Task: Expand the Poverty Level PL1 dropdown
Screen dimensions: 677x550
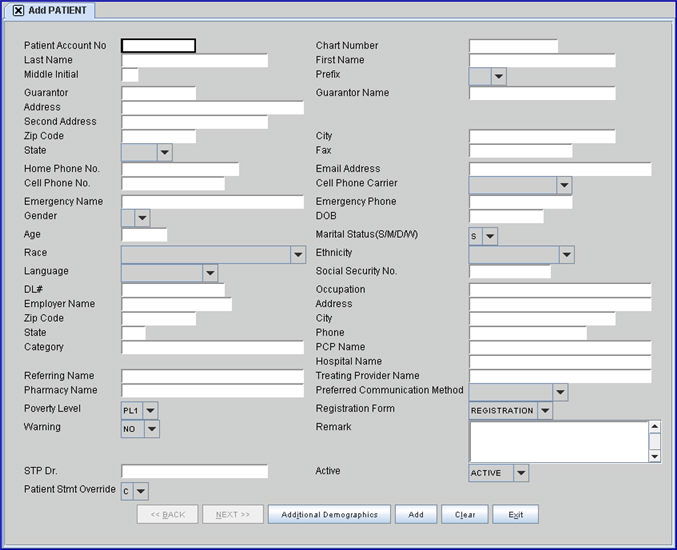Action: point(150,411)
